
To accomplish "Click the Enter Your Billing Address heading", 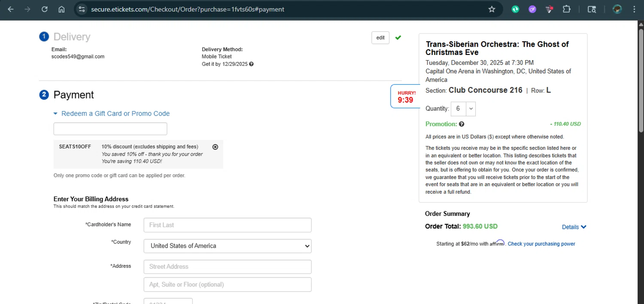I will 91,199.
